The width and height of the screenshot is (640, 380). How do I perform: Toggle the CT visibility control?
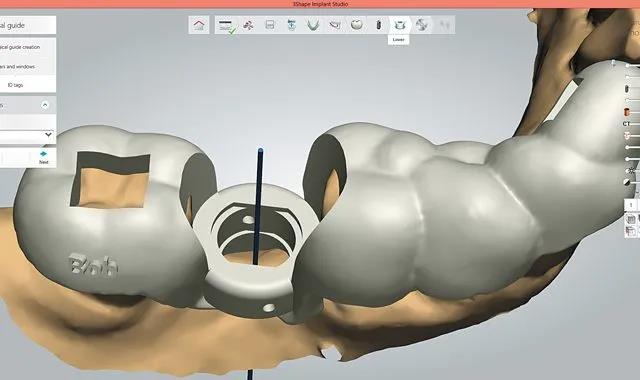click(x=627, y=123)
